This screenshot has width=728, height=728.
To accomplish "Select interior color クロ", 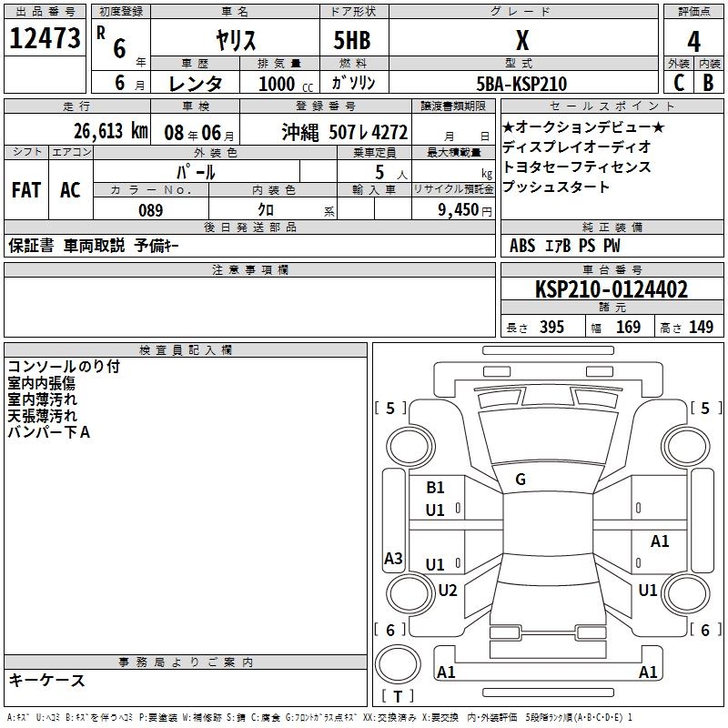I will click(x=266, y=210).
